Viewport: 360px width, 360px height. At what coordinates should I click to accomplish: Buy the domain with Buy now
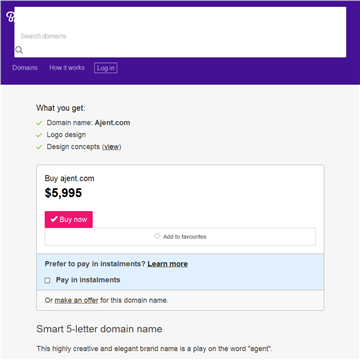(x=69, y=219)
